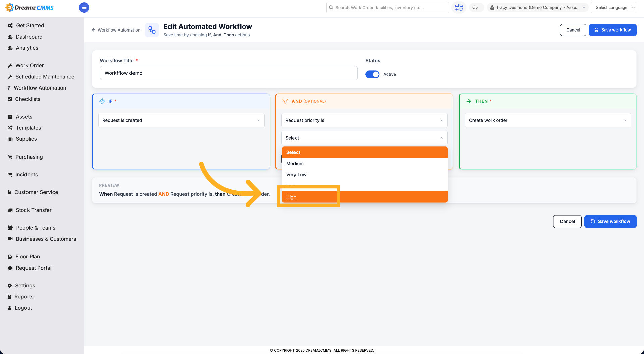Viewport: 644px width, 354px height.
Task: Click the workflow chain icon beside page title
Action: coord(152,30)
